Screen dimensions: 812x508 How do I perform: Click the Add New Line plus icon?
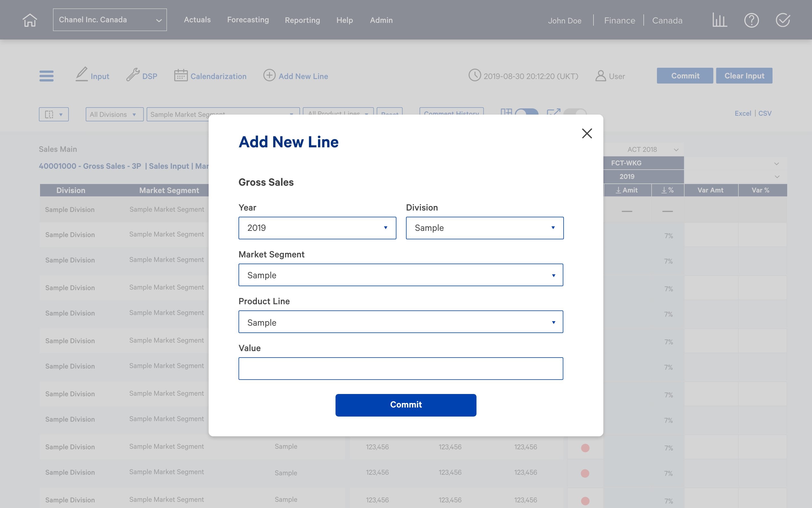269,75
